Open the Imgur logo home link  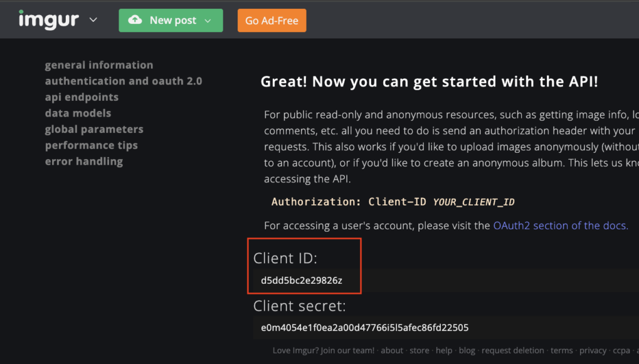click(48, 20)
